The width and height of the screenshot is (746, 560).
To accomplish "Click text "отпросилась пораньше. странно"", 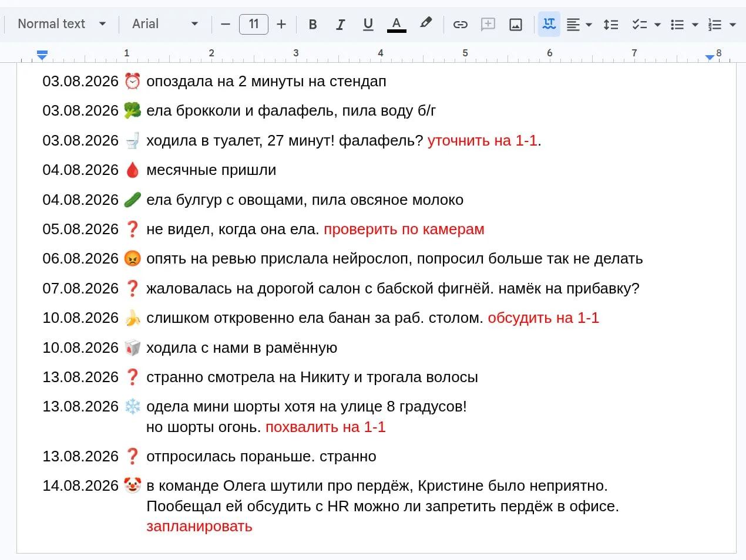I will pos(261,457).
